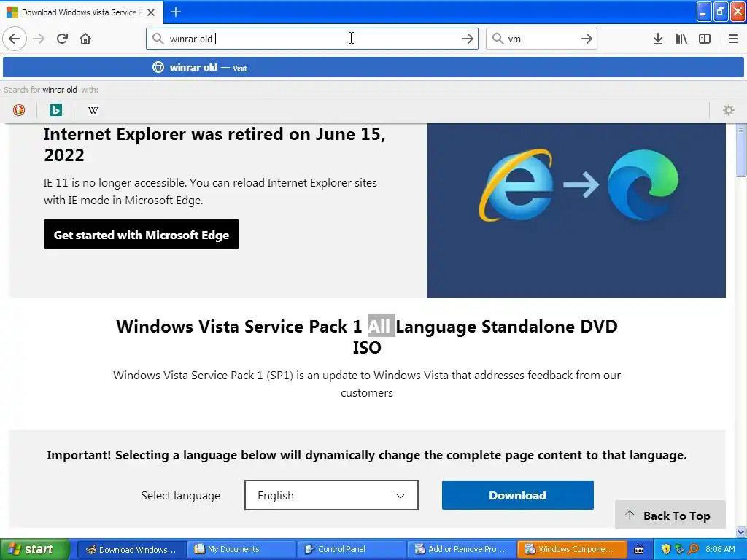Click the 'Internet Explorer was retired' heading
Image resolution: width=747 pixels, height=560 pixels.
click(x=215, y=144)
